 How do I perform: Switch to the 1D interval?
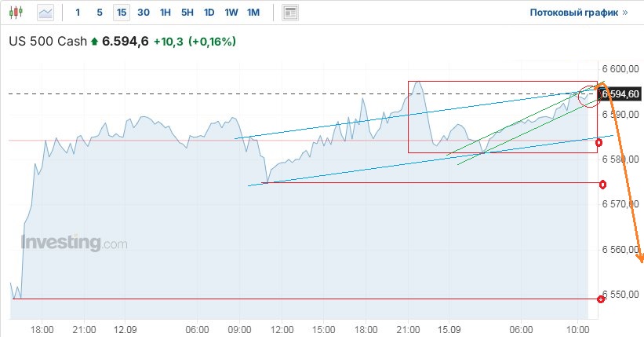tap(209, 13)
